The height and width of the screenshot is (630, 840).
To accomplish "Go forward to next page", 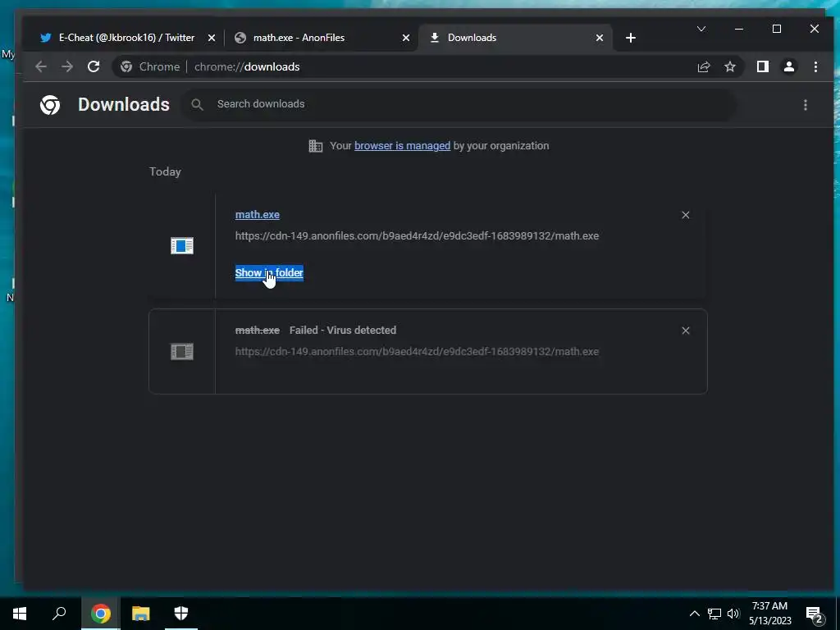I will [67, 67].
